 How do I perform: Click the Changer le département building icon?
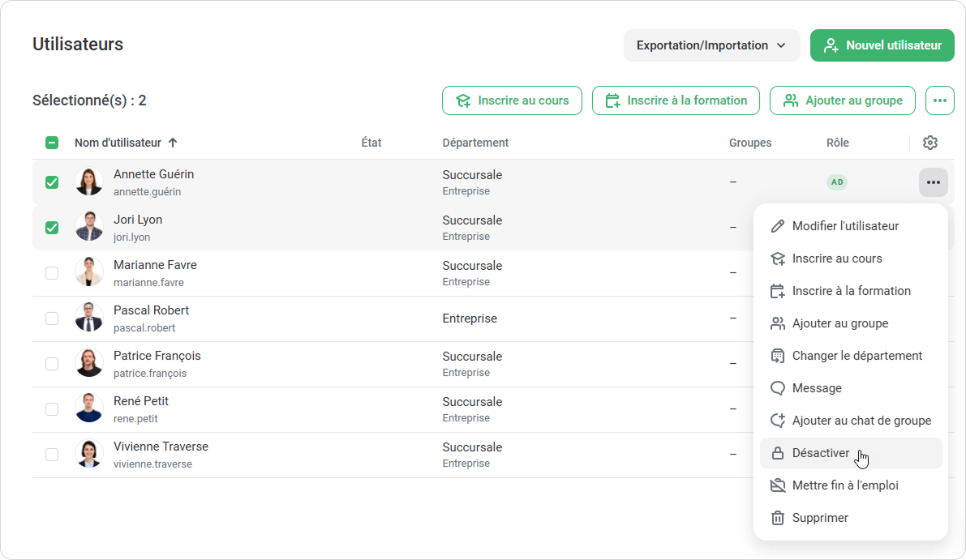pos(777,356)
